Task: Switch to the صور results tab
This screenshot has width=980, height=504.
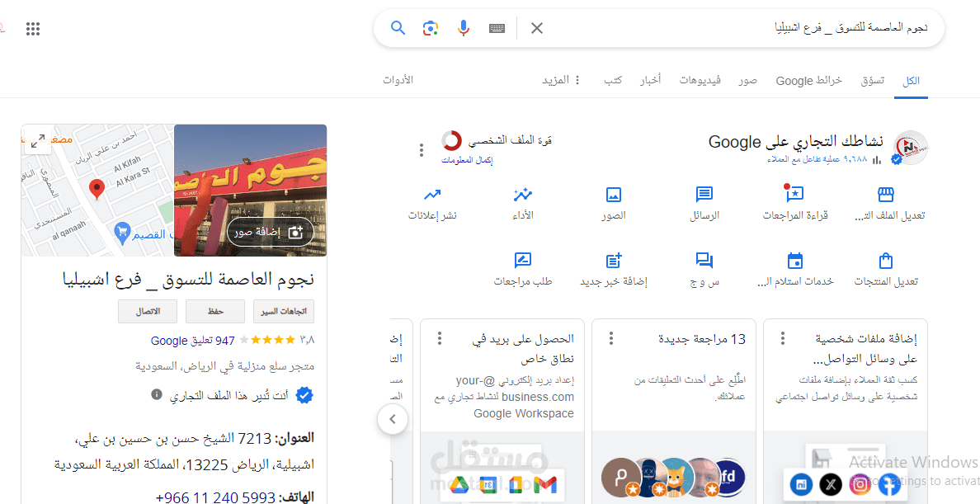Action: point(747,79)
